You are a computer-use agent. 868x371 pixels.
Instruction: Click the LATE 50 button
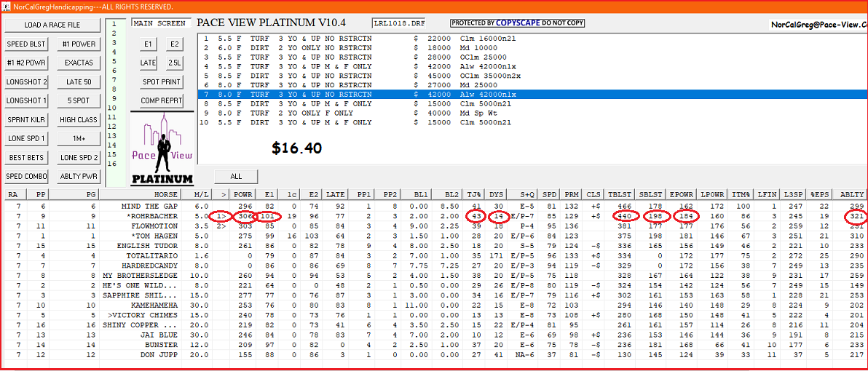(x=79, y=81)
